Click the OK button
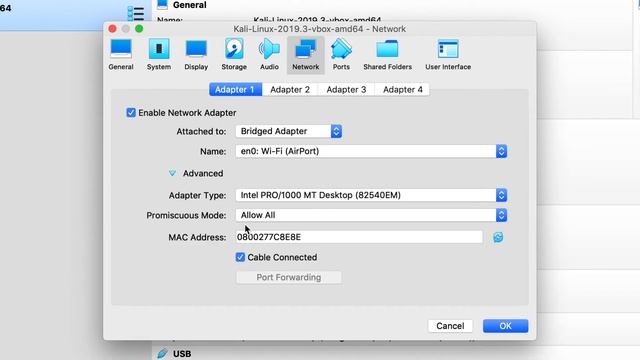The height and width of the screenshot is (360, 640). click(505, 326)
